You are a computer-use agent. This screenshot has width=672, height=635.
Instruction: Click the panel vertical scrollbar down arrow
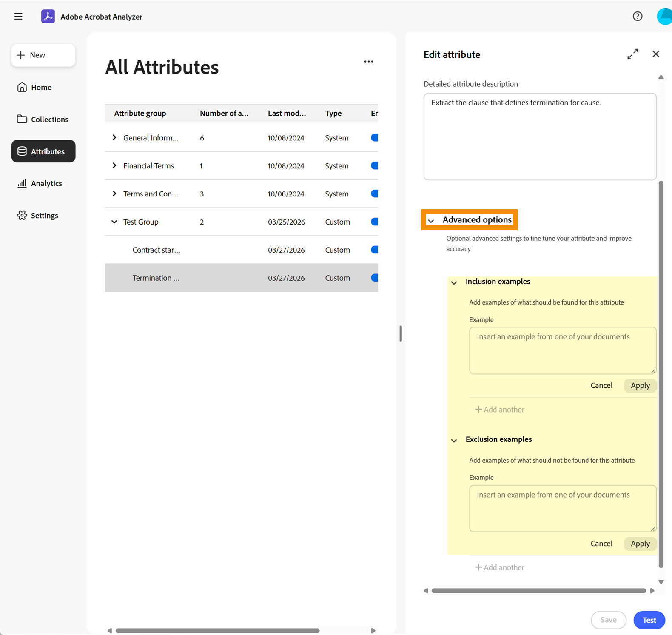pos(661,582)
